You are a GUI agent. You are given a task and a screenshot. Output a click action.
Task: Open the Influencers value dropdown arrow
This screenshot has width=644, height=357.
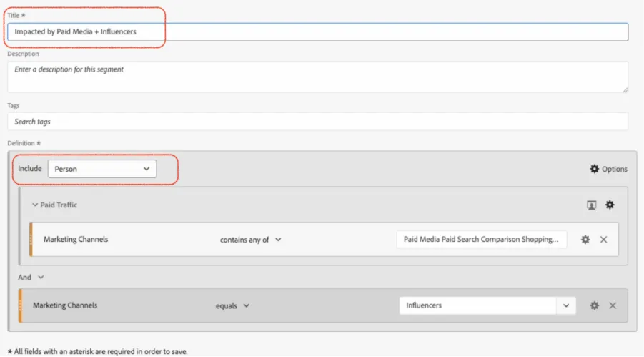pyautogui.click(x=566, y=305)
